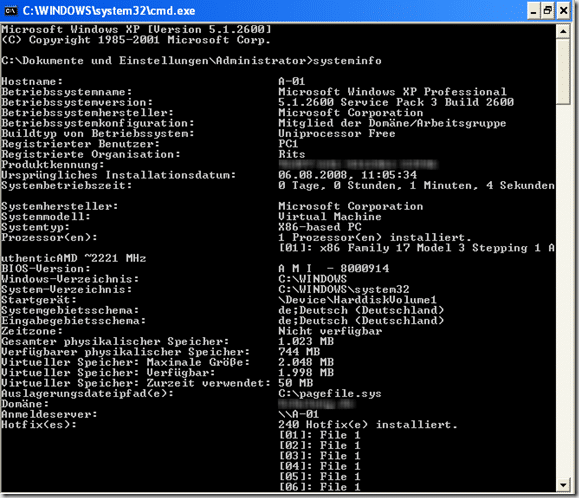Close the command prompt window
579x498 pixels.
click(x=563, y=11)
